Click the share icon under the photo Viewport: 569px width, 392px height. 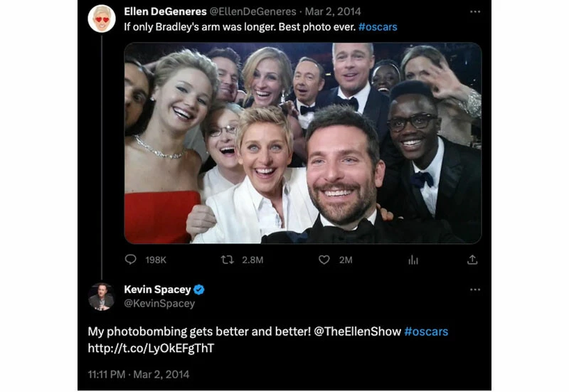[472, 260]
